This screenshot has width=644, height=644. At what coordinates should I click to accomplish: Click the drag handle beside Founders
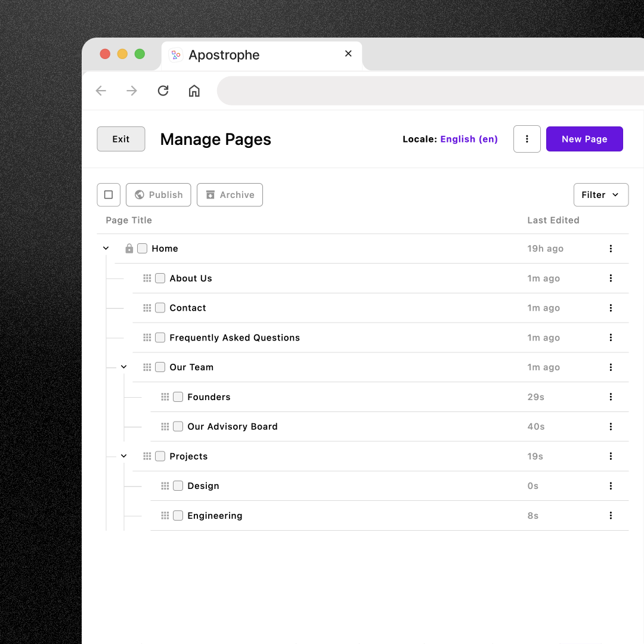(x=166, y=397)
